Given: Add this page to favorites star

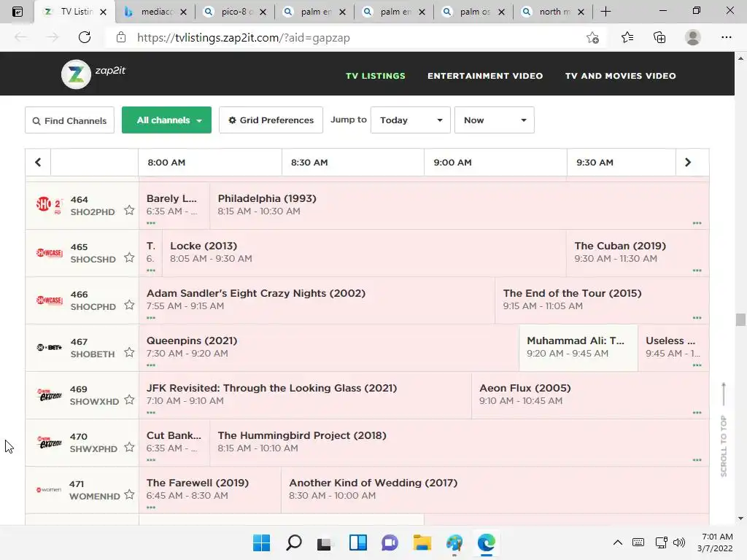Looking at the screenshot, I should pos(592,38).
